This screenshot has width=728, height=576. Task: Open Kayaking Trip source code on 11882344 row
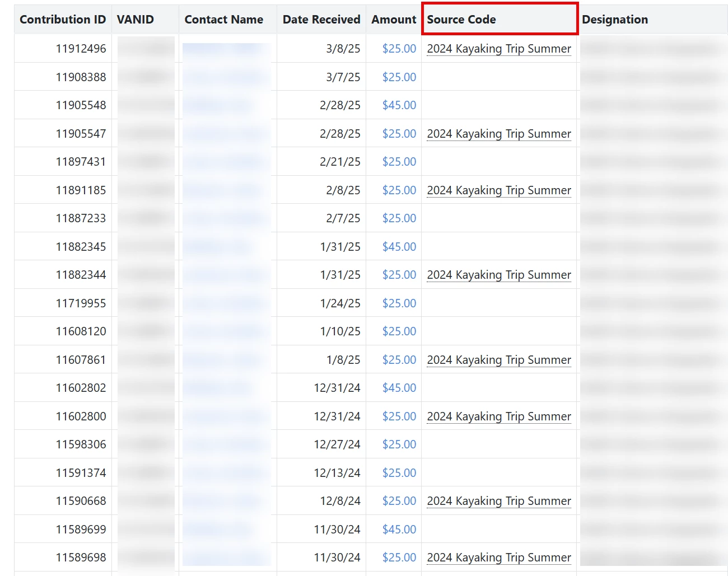point(499,275)
